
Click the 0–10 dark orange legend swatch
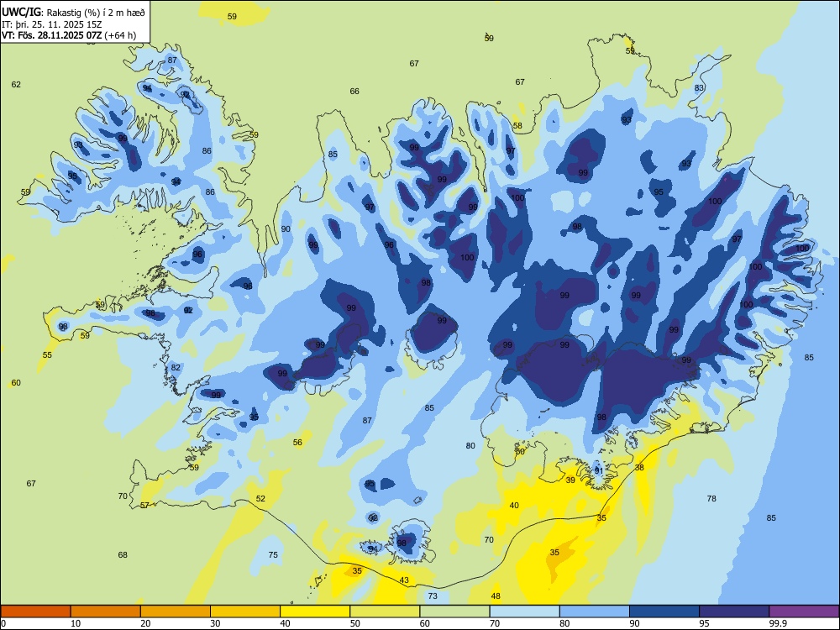point(35,612)
